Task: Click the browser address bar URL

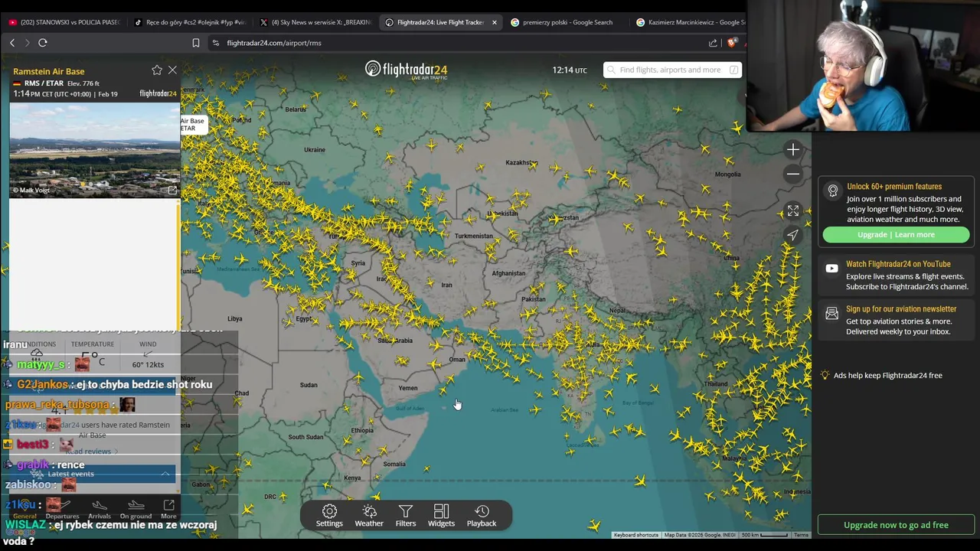Action: point(274,43)
